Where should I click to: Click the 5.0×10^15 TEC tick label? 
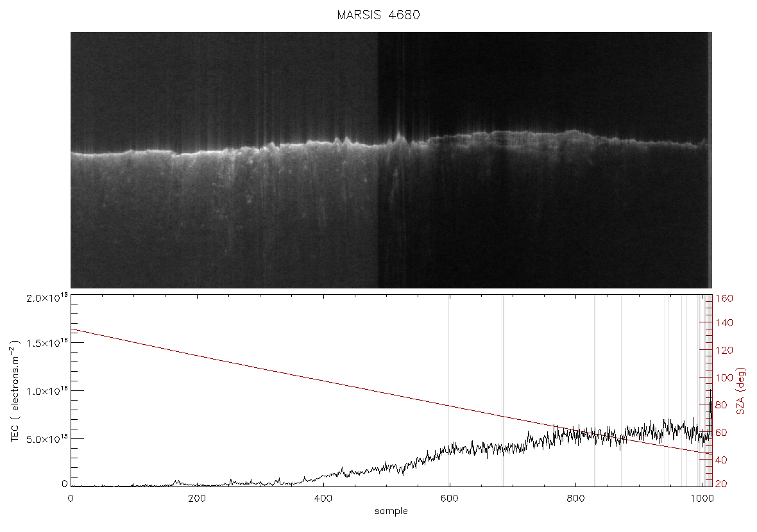pyautogui.click(x=47, y=439)
